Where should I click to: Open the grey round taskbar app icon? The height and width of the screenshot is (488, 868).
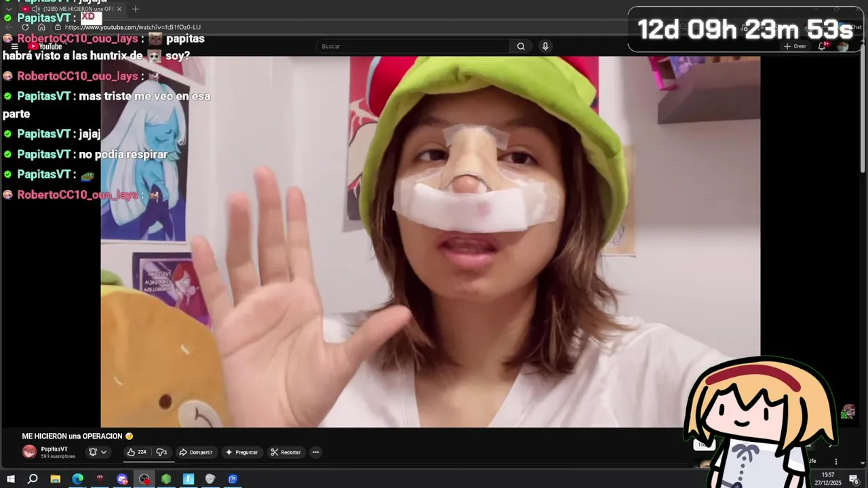coord(210,479)
